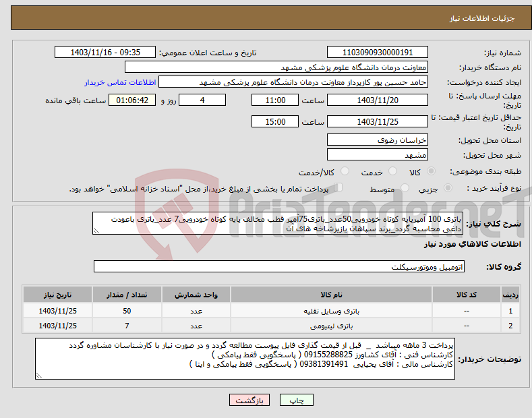This screenshot has height=418, width=532.
Task: Click the delivery province field خراسان رضوی
Action: coord(378,140)
